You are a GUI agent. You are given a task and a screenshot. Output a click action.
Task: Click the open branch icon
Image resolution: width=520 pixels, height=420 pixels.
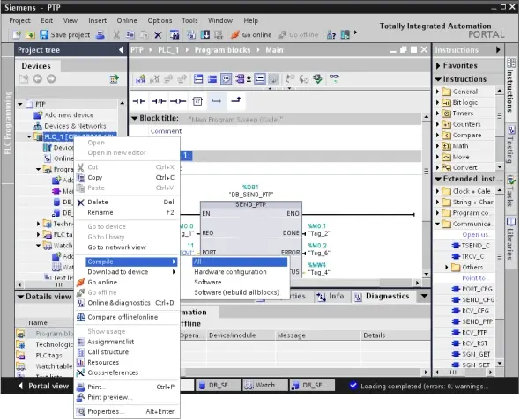[x=216, y=100]
